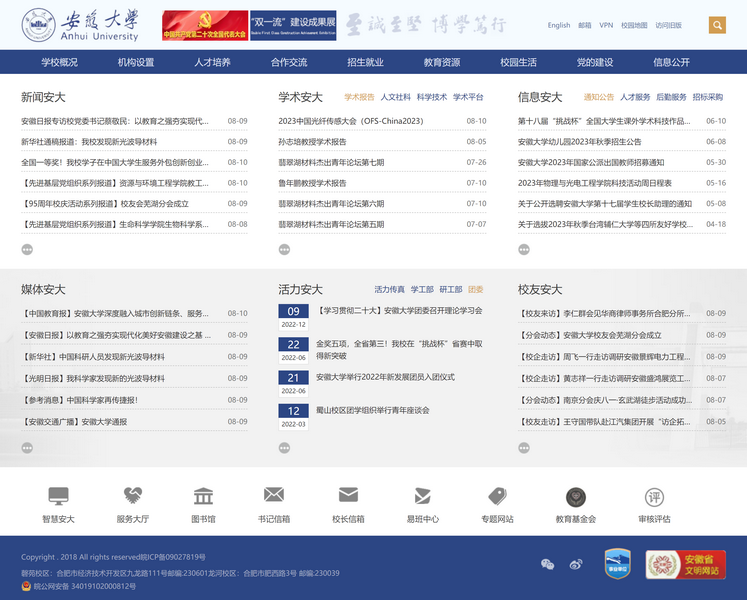The width and height of the screenshot is (747, 600).
Task: Click the "双一流"建设成果展 banner
Action: click(292, 25)
